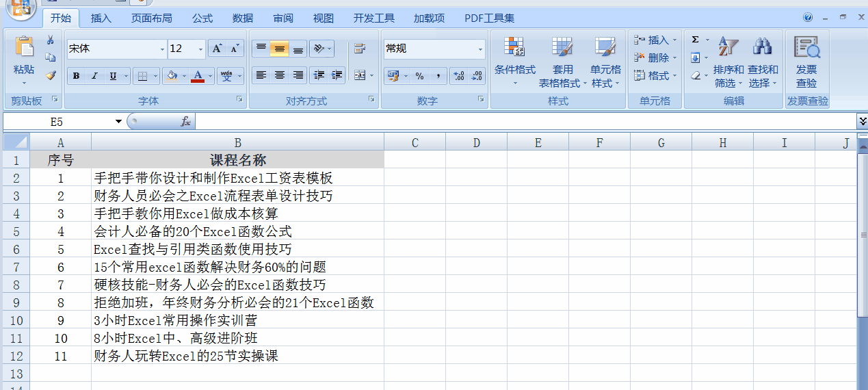The image size is (868, 390).
Task: Open the font color dropdown arrow
Action: (211, 76)
